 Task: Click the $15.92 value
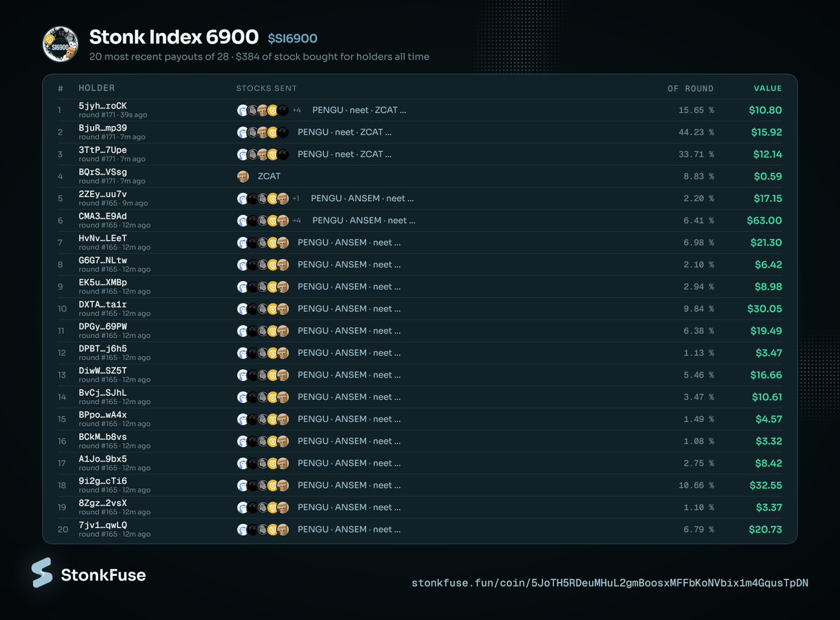(x=765, y=132)
